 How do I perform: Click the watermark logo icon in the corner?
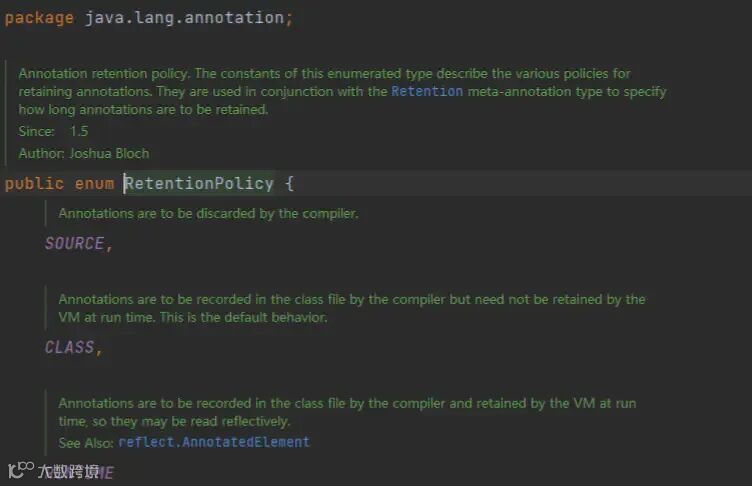click(x=21, y=470)
